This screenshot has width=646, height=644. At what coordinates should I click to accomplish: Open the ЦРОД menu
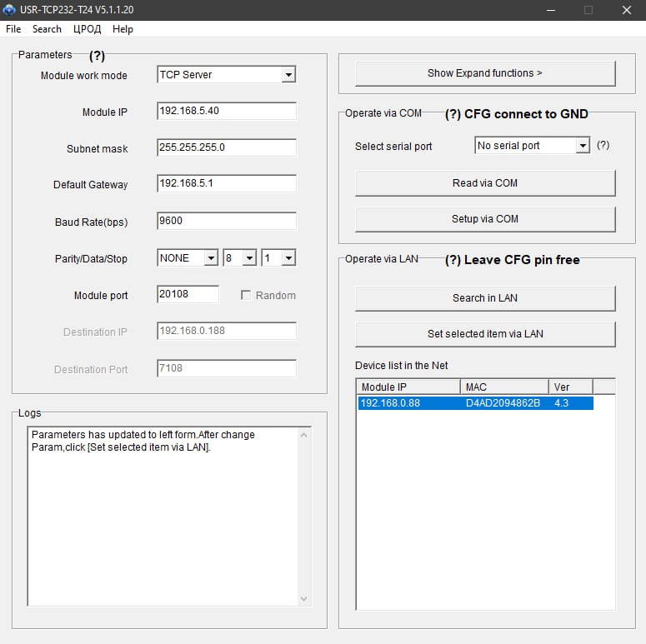tap(87, 29)
